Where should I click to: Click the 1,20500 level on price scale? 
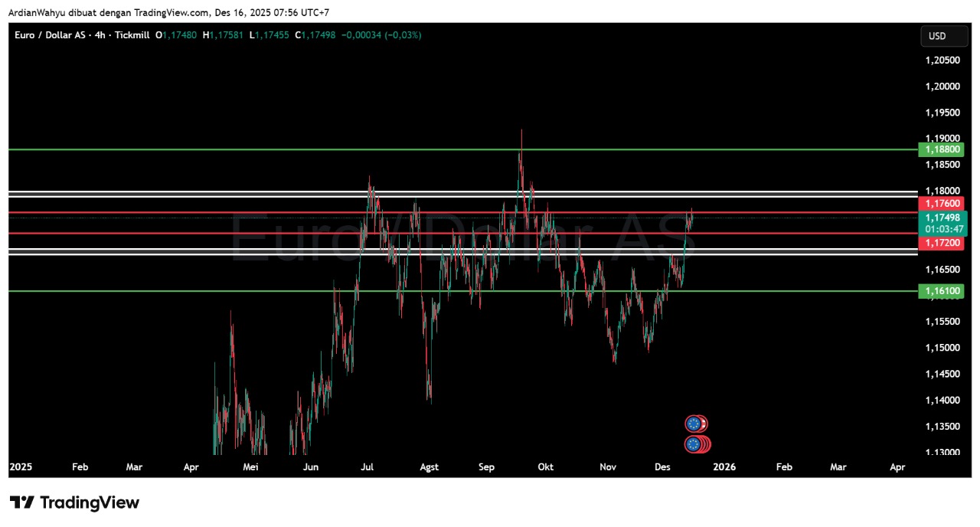coord(942,60)
